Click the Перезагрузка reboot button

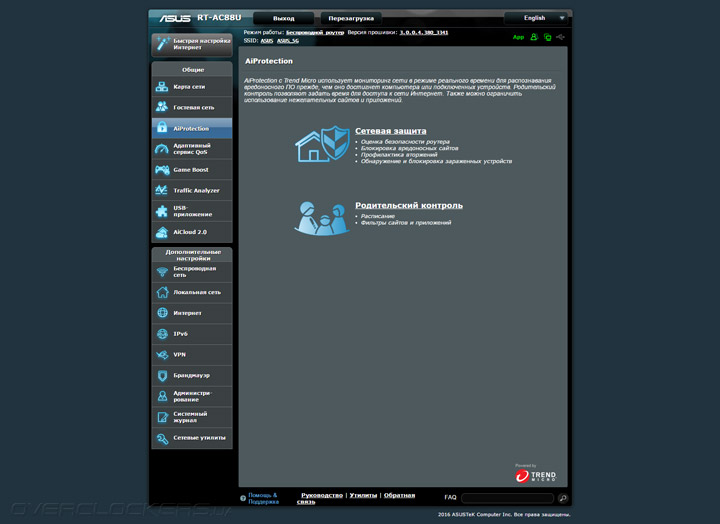click(351, 18)
